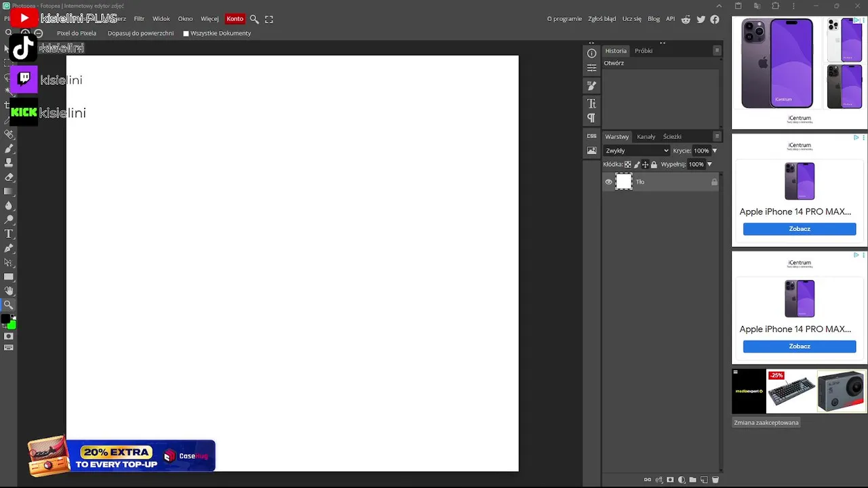Screen dimensions: 868x488
Task: Open the Warstwy panel menu button
Action: pos(717,136)
